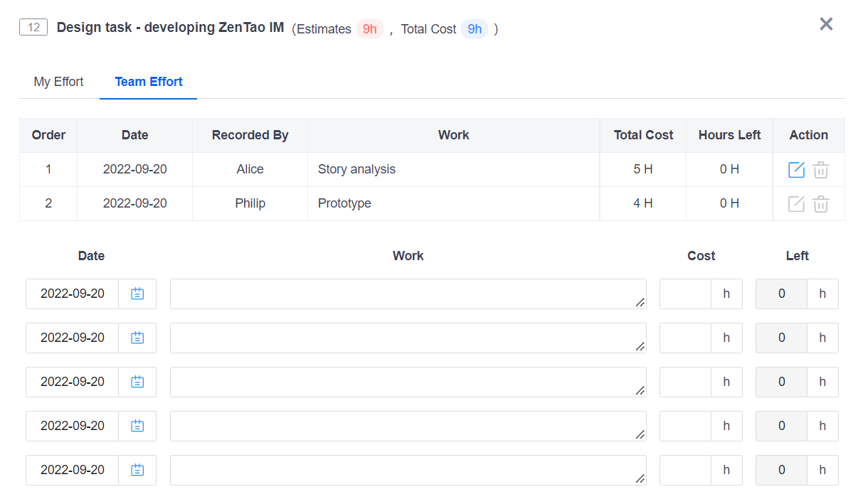863x504 pixels.
Task: Click the edit icon in Philip's Prototype row
Action: tap(796, 204)
